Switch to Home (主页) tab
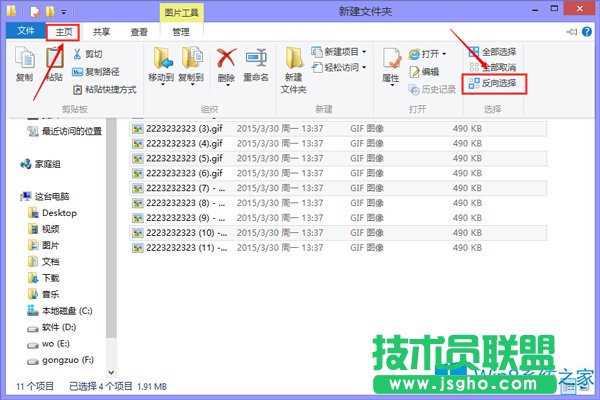The width and height of the screenshot is (600, 400). click(63, 32)
